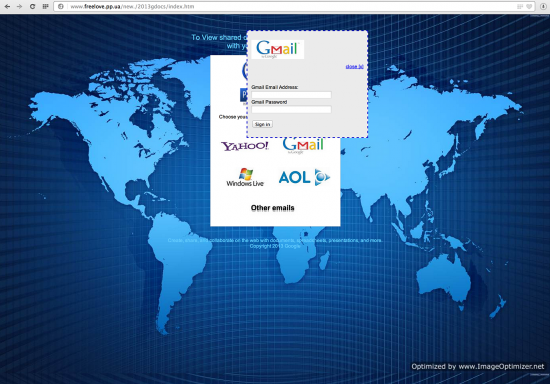Viewport: 550px width, 384px height.
Task: Open the speed dial grid icon
Action: (x=45, y=6)
